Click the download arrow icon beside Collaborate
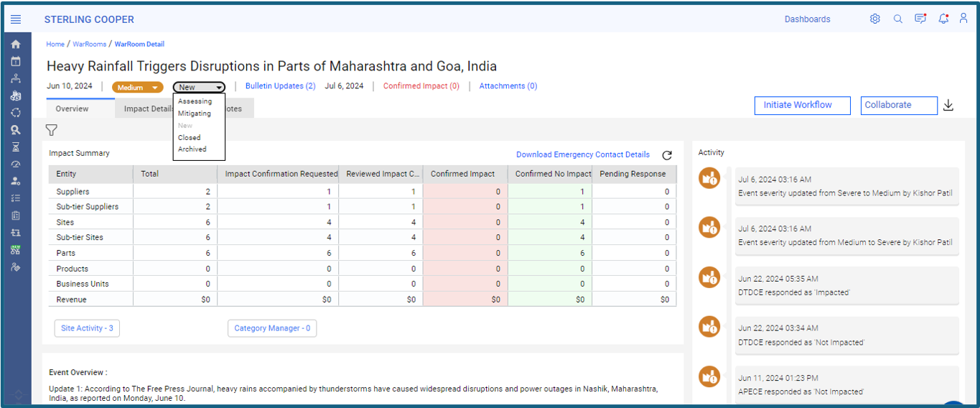 tap(948, 106)
